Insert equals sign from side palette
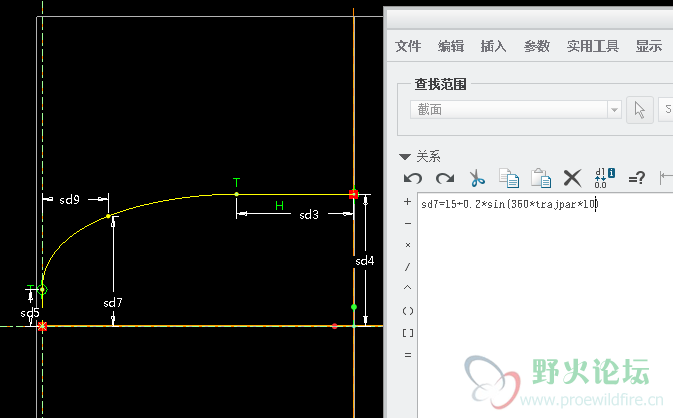This screenshot has width=673, height=418. pyautogui.click(x=408, y=355)
